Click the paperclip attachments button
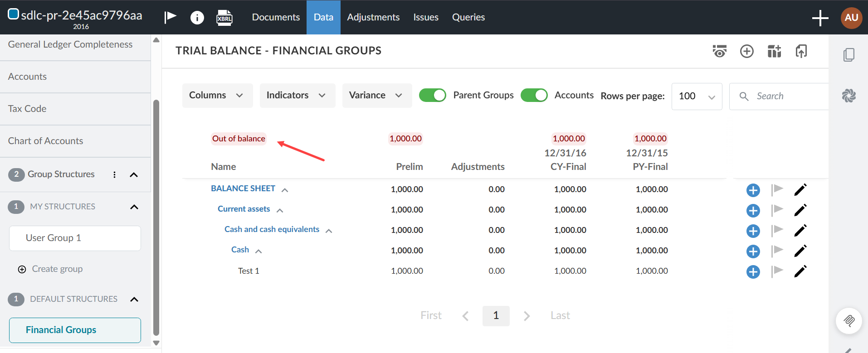Image resolution: width=868 pixels, height=353 pixels. point(849,321)
